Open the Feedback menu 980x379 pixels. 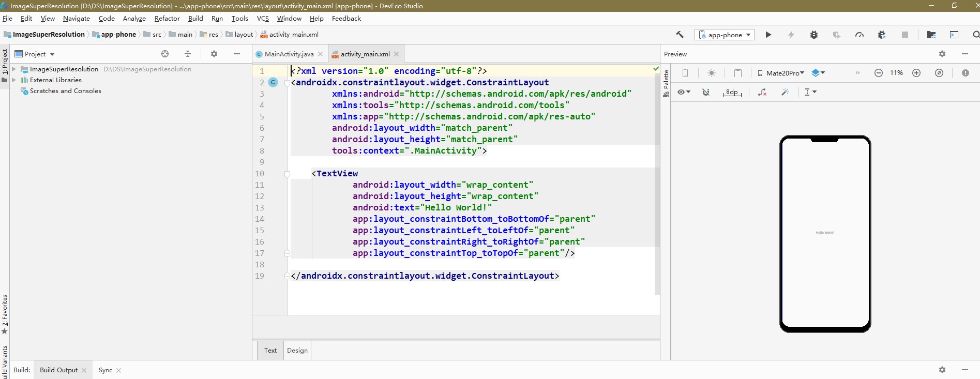pyautogui.click(x=346, y=18)
